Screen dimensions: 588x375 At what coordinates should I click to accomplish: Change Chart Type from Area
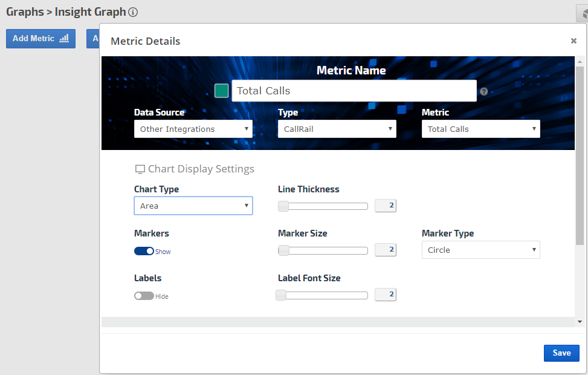(x=193, y=206)
